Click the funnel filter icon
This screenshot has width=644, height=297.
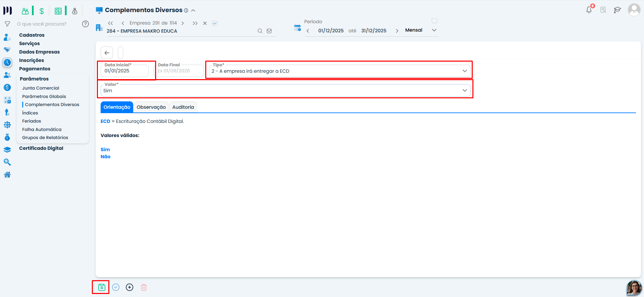(x=7, y=24)
